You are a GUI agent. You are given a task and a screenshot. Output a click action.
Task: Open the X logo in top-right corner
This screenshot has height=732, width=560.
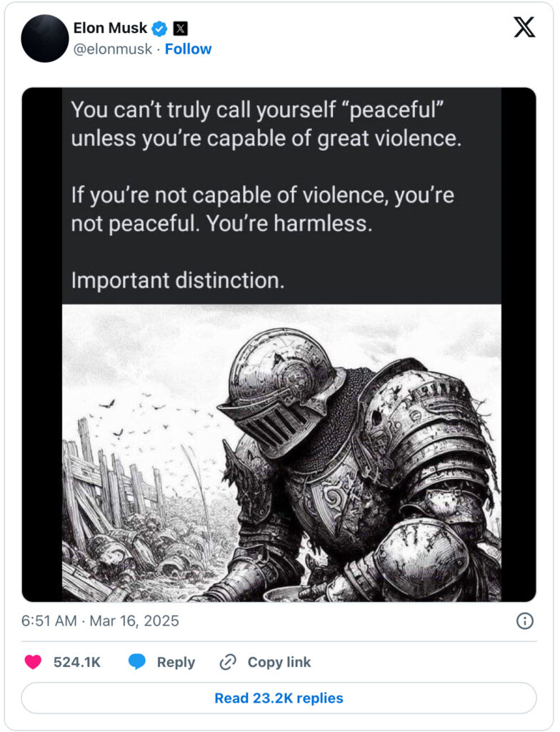[524, 27]
